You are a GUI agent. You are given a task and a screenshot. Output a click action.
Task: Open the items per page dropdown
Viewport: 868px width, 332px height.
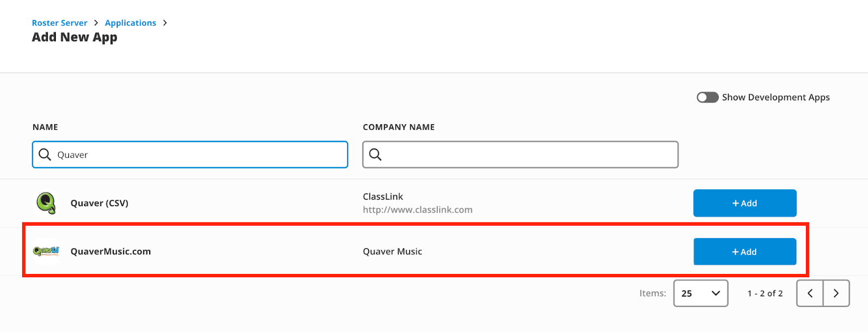click(700, 293)
